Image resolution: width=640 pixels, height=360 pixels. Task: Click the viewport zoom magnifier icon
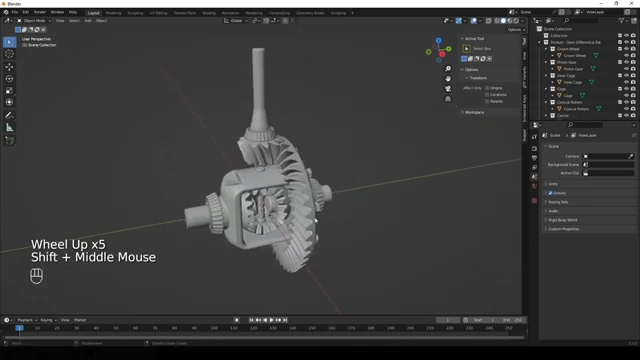448,69
